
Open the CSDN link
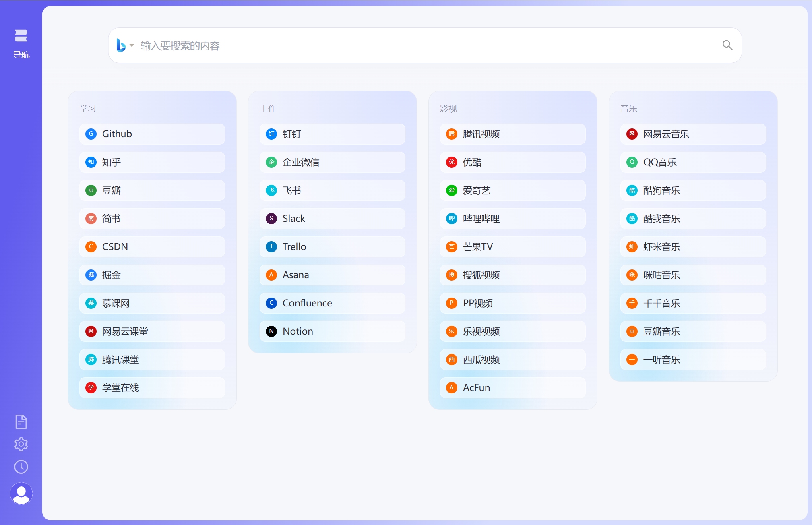(x=152, y=247)
